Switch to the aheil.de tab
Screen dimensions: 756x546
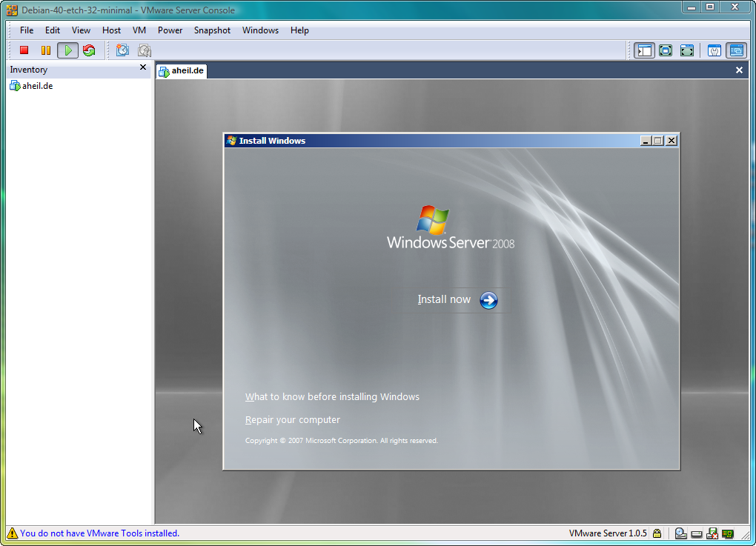182,71
